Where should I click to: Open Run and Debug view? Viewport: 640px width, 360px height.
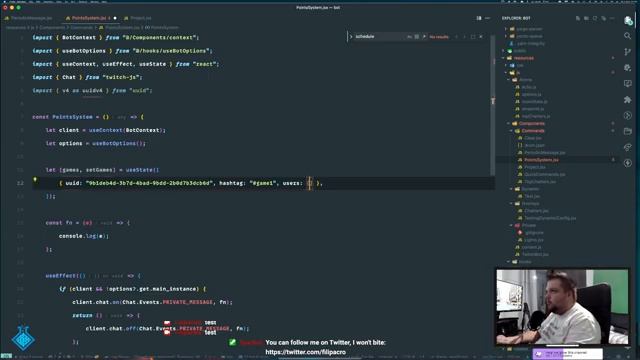[x=627, y=67]
